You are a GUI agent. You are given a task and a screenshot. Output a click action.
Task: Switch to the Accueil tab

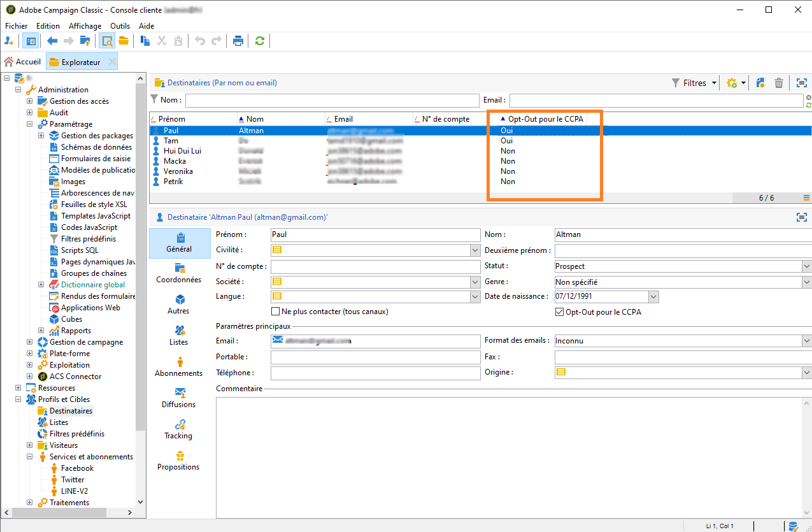coord(23,62)
